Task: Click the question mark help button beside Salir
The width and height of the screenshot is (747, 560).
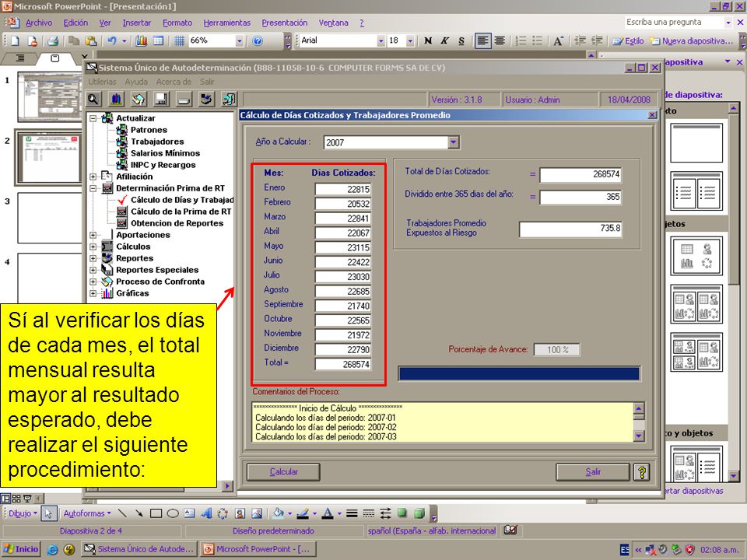Action: (x=641, y=472)
